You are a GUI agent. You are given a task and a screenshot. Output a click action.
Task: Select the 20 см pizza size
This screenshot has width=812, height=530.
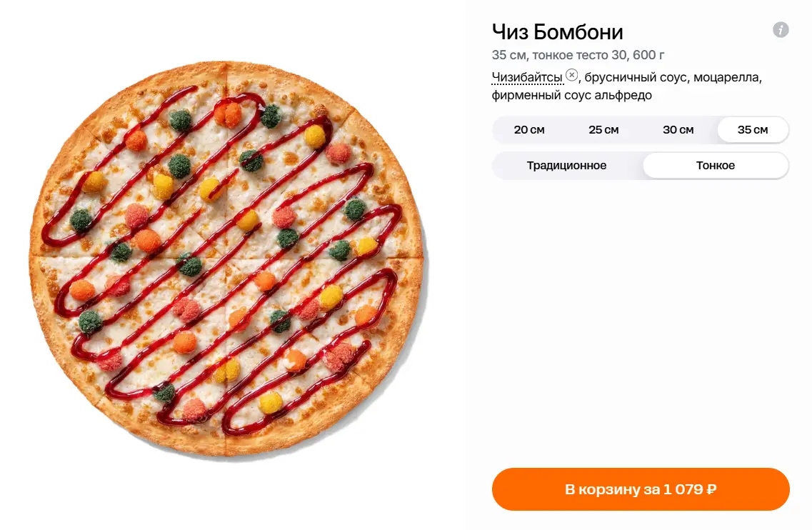[x=529, y=129]
